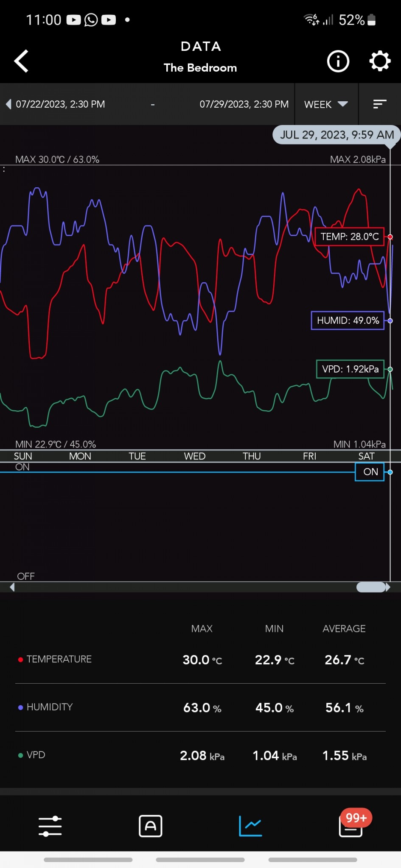Click the HUMID: 49.0% data label
Viewport: 401px width, 868px height.
[x=348, y=320]
